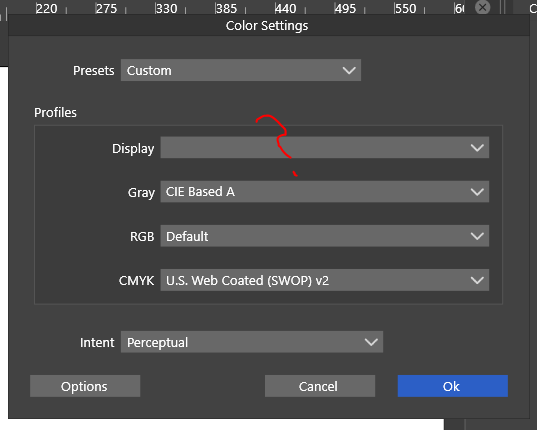Click the Intent dropdown chevron arrow

(371, 342)
